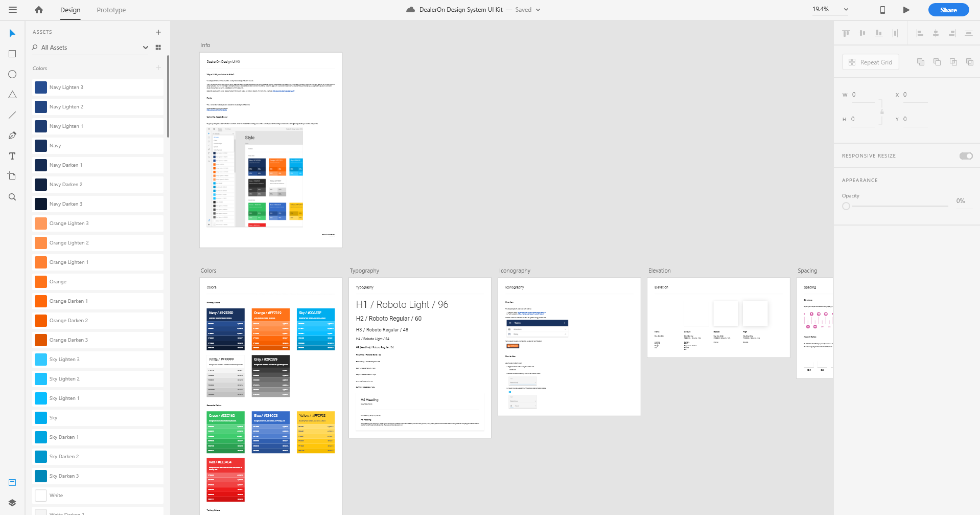This screenshot has width=980, height=515.
Task: Click the Intersect boolean operation icon
Action: [953, 62]
